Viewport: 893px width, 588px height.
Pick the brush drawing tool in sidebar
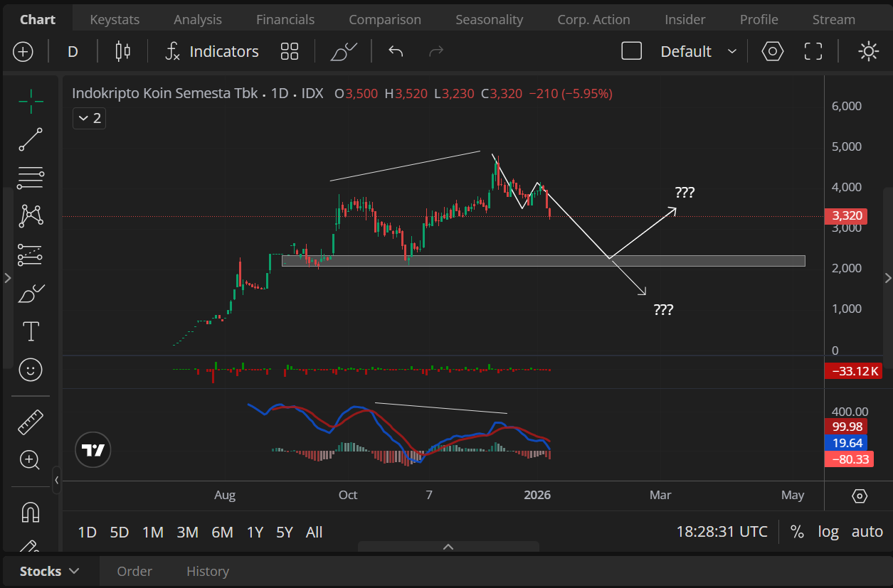(x=31, y=293)
